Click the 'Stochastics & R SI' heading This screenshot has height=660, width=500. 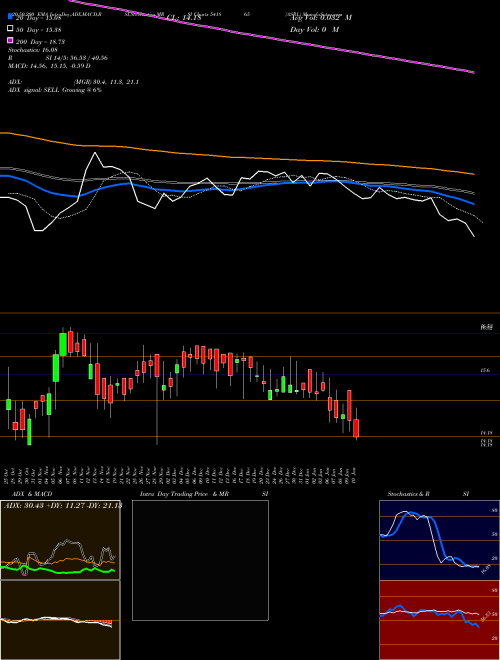pyautogui.click(x=428, y=494)
